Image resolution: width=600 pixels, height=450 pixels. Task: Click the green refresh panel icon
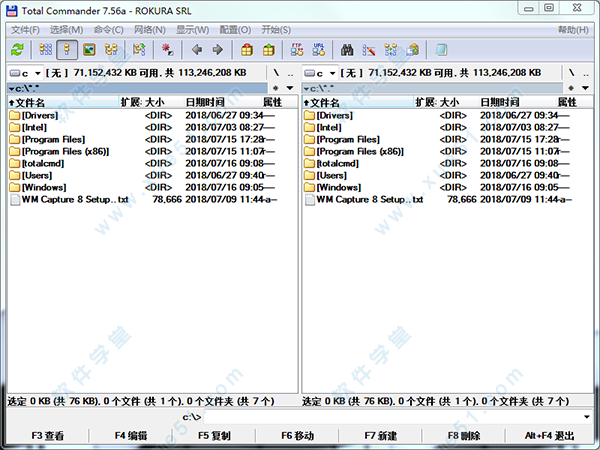pos(17,49)
